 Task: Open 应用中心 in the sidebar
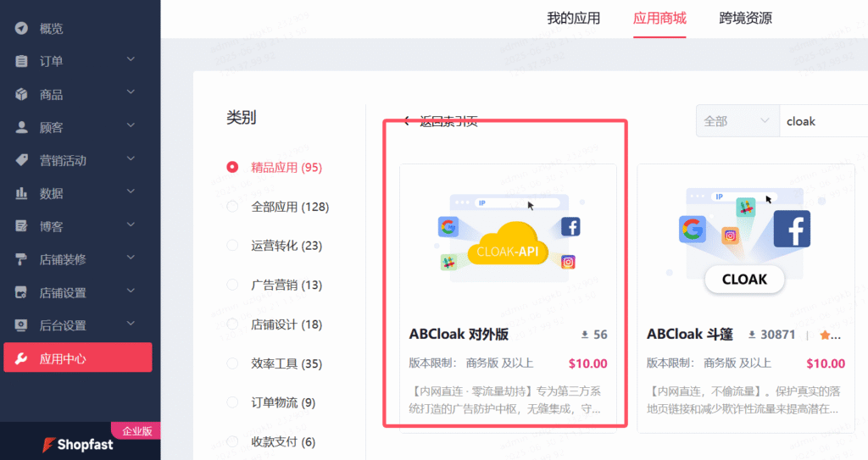[x=77, y=358]
